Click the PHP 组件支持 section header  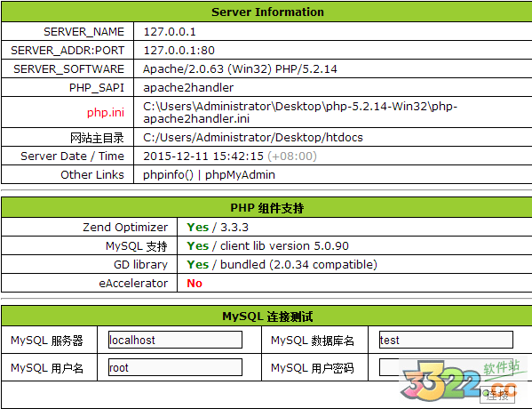click(x=267, y=207)
